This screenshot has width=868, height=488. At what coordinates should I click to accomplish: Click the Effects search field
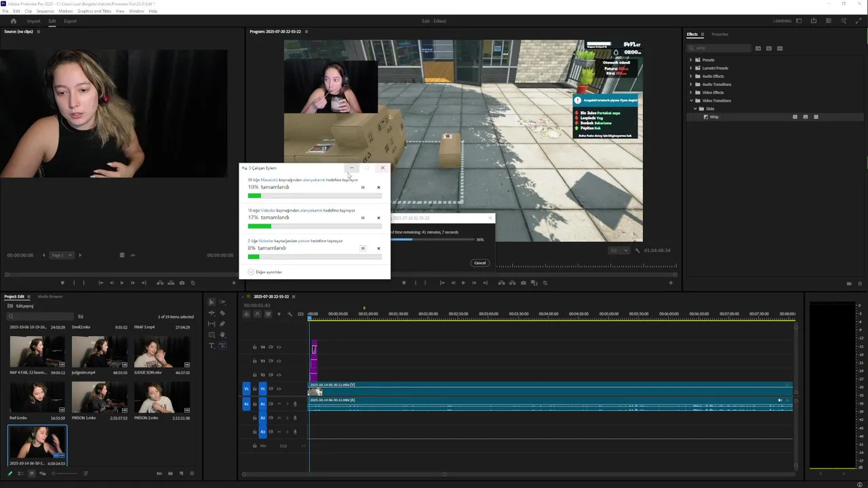[x=719, y=48]
